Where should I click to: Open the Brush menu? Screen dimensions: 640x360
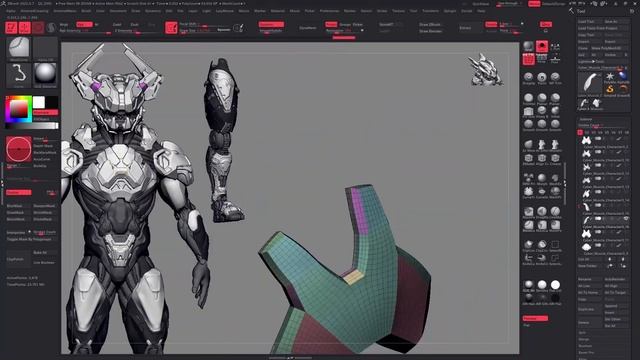86,11
